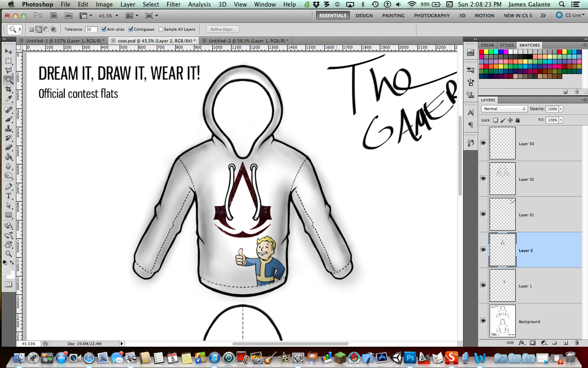Select the Eraser tool
The image size is (588, 368).
9,147
